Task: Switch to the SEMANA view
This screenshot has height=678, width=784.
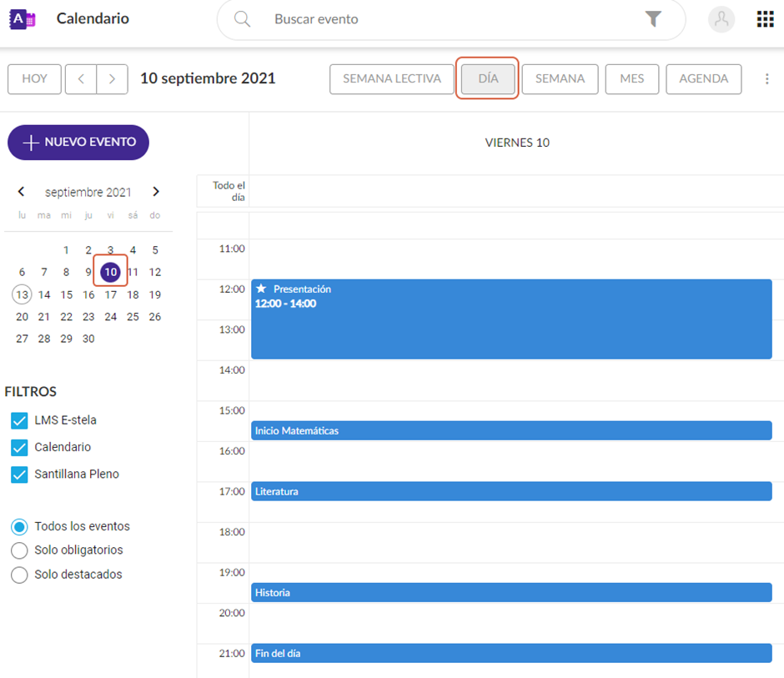Action: pos(560,79)
